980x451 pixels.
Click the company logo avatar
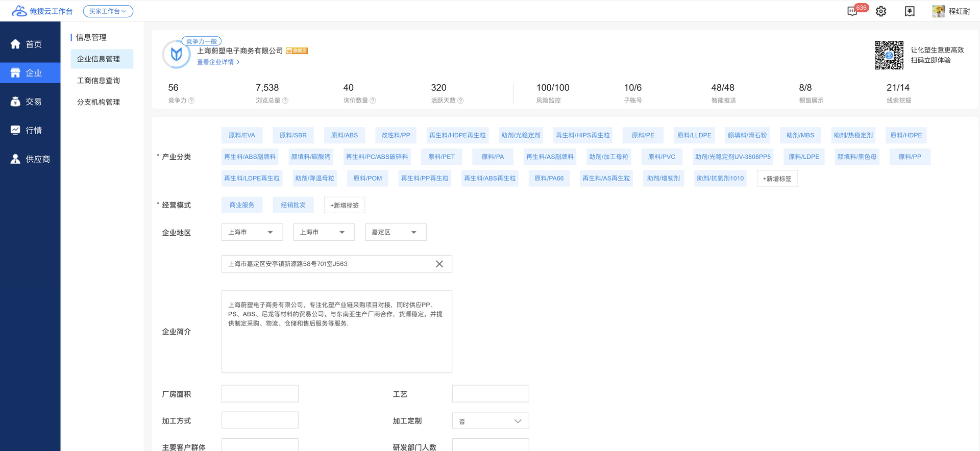point(176,54)
